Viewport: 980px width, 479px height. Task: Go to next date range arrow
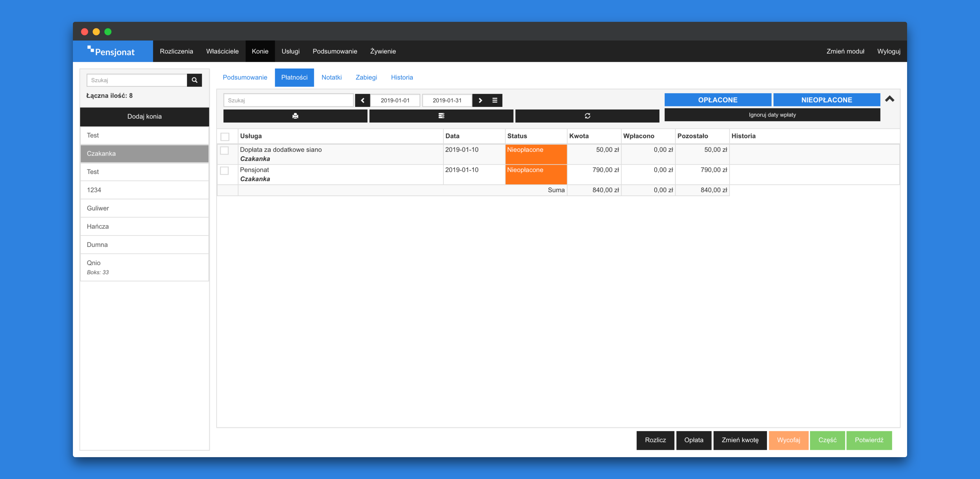(x=480, y=100)
